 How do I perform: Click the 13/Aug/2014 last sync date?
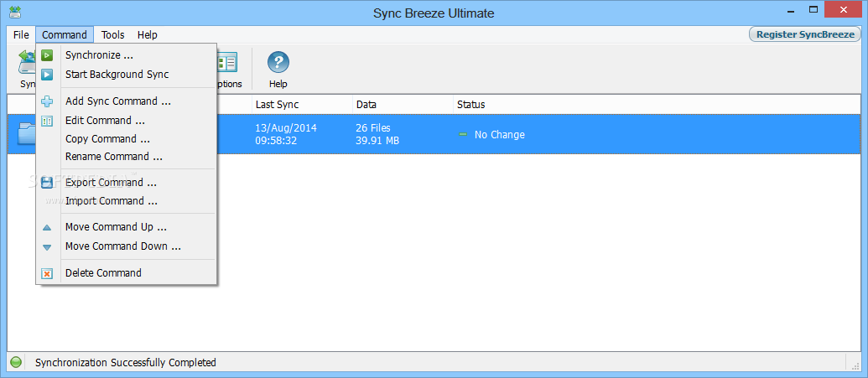[x=286, y=128]
